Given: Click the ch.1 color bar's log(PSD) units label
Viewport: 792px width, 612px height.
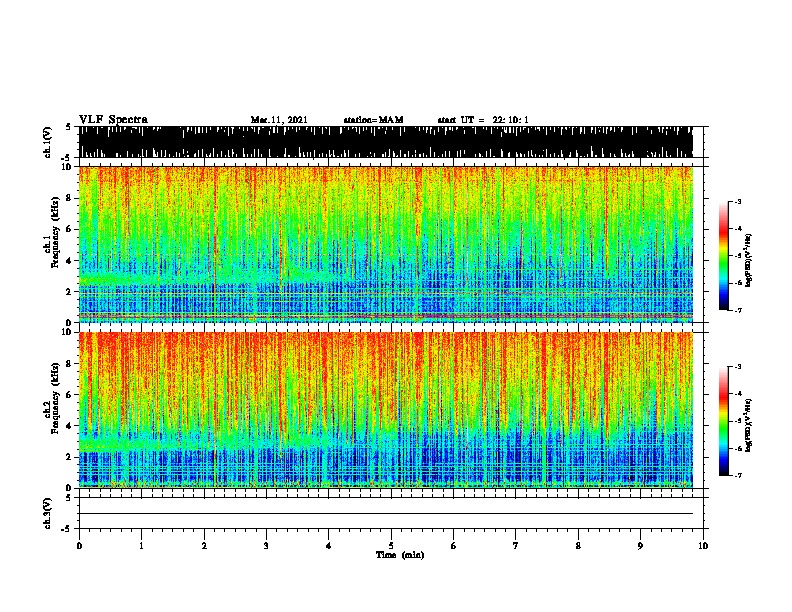Looking at the screenshot, I should [x=749, y=260].
